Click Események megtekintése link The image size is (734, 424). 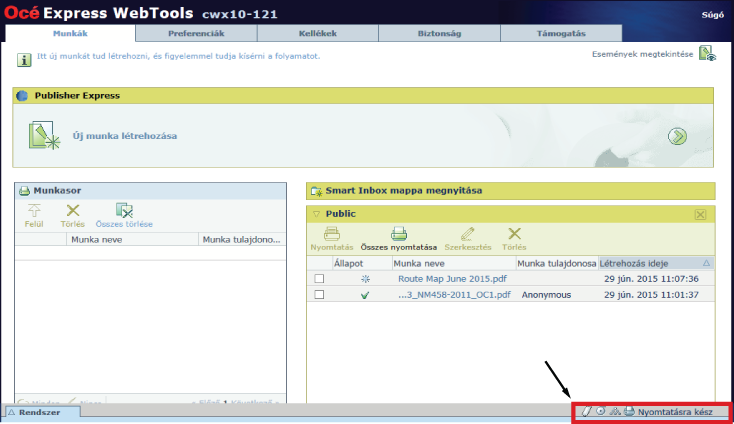point(642,54)
